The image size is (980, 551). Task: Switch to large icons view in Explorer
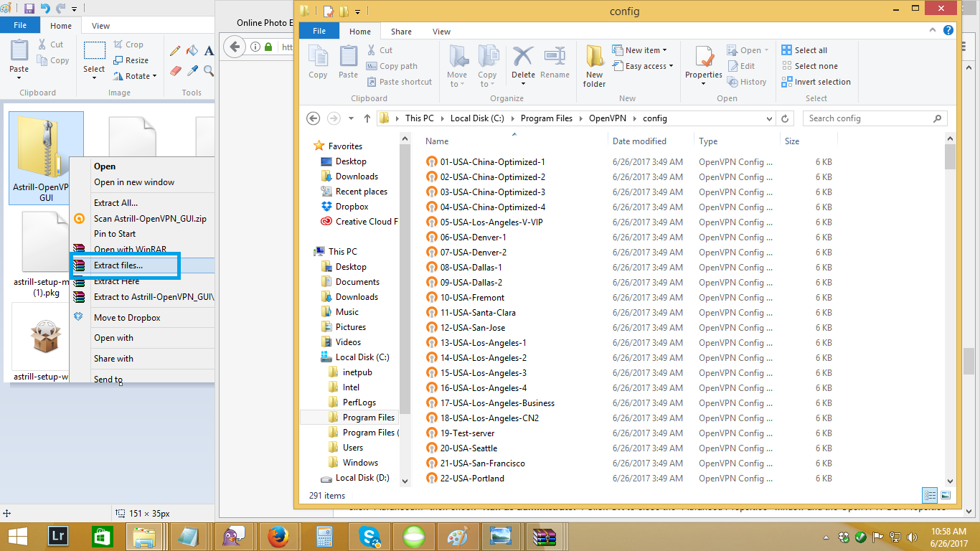coord(946,495)
